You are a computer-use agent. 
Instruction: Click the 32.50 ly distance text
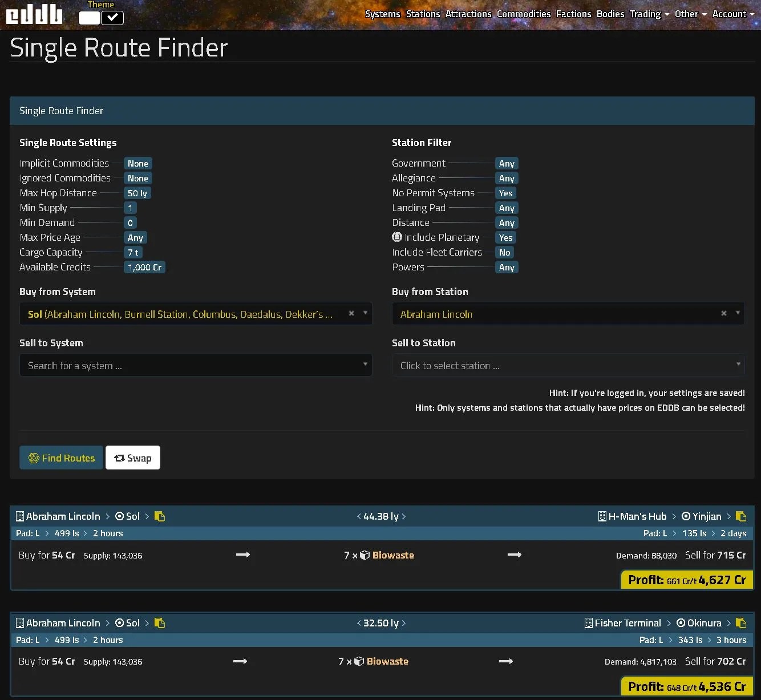coord(381,623)
